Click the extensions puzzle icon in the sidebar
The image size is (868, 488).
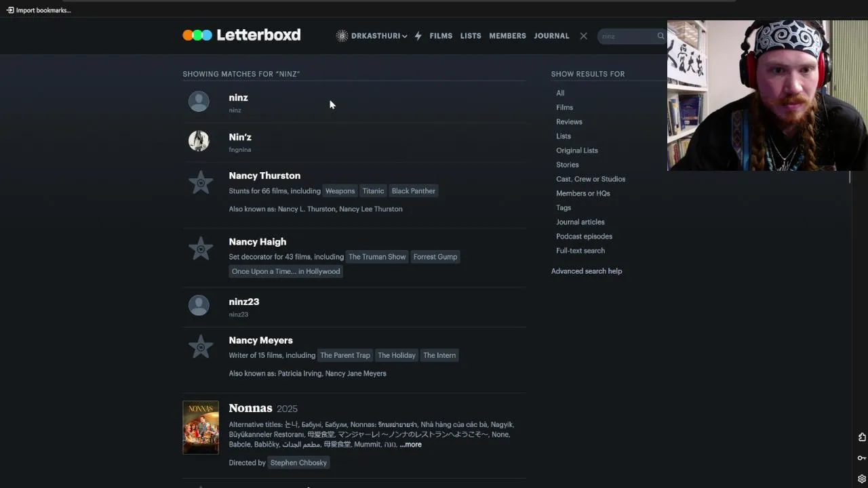862,437
